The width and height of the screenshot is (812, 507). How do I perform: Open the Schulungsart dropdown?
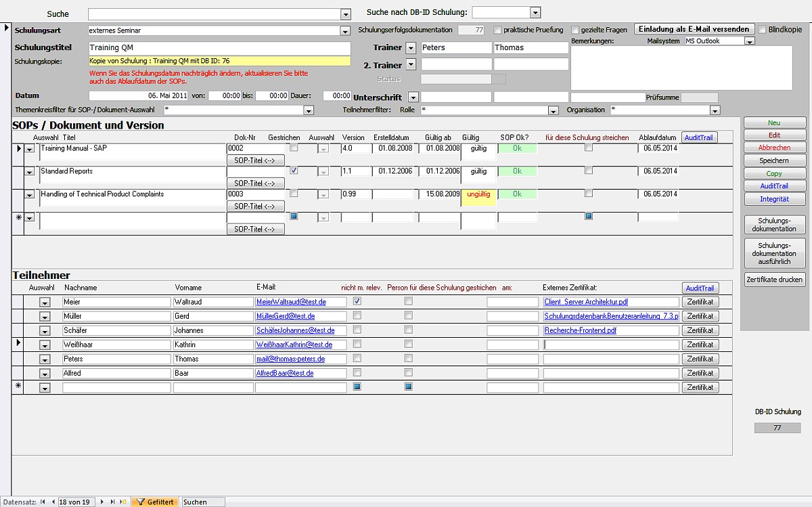point(345,30)
